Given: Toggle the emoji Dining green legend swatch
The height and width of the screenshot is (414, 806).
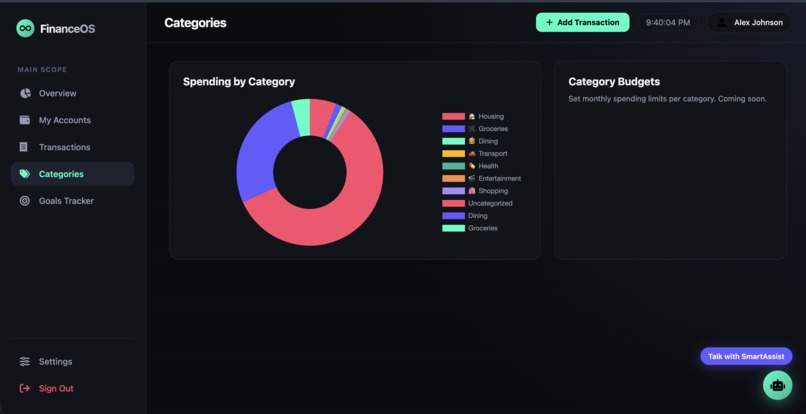Looking at the screenshot, I should [x=453, y=141].
